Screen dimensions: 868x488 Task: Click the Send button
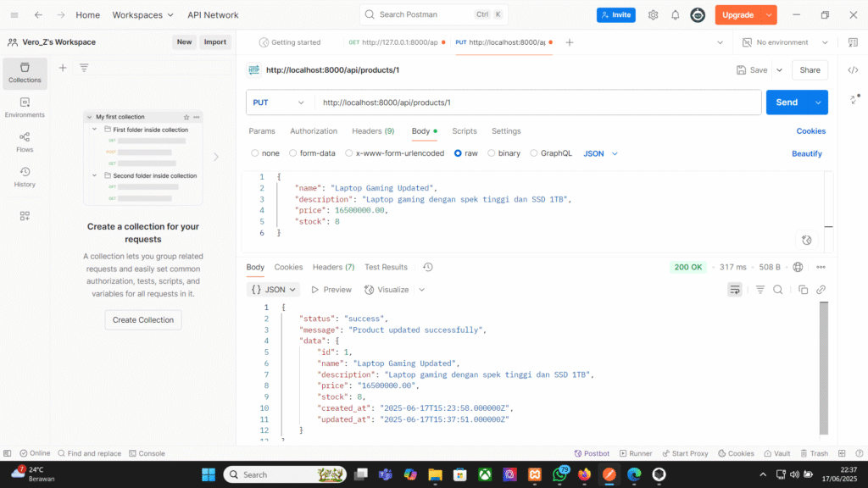click(786, 103)
